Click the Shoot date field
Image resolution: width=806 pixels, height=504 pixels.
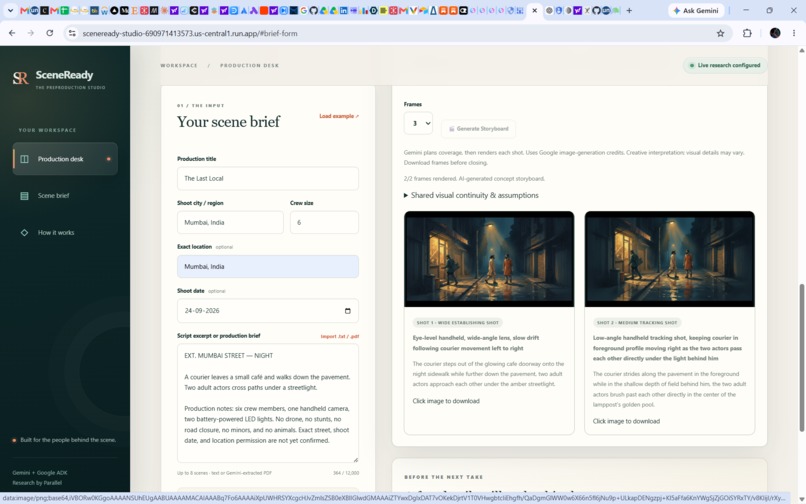pyautogui.click(x=268, y=311)
